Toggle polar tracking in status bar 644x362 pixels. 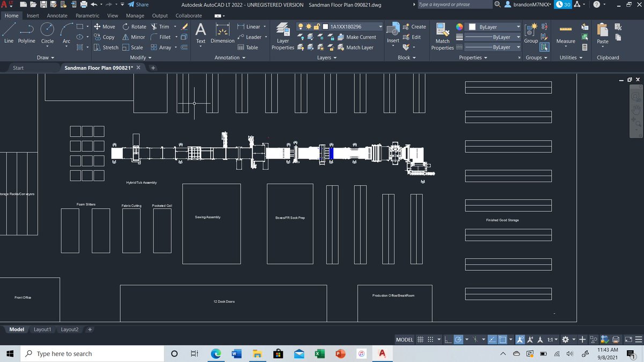[458, 339]
